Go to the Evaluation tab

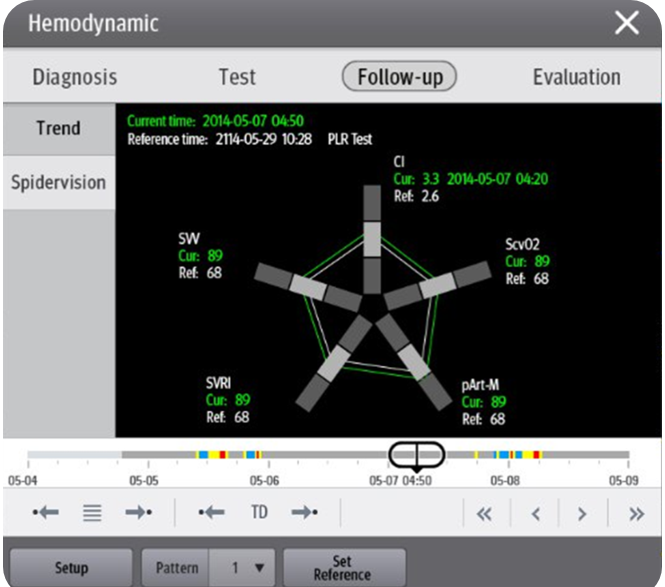576,77
